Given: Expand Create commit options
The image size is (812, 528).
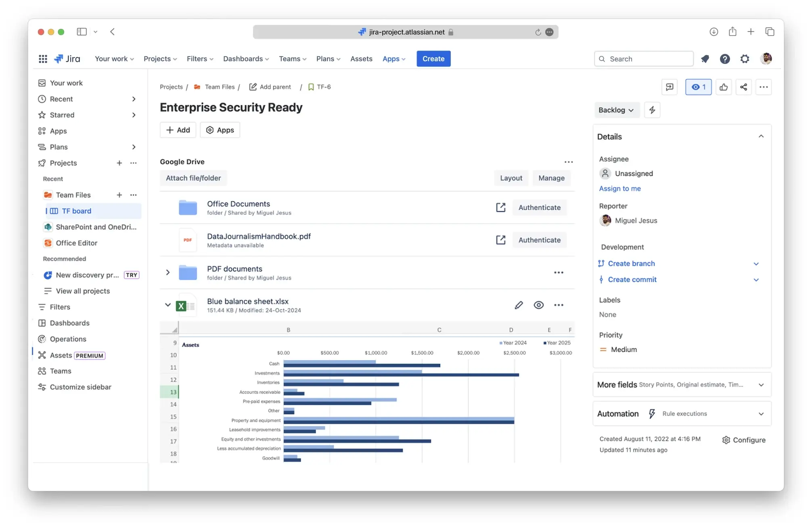Looking at the screenshot, I should tap(756, 280).
